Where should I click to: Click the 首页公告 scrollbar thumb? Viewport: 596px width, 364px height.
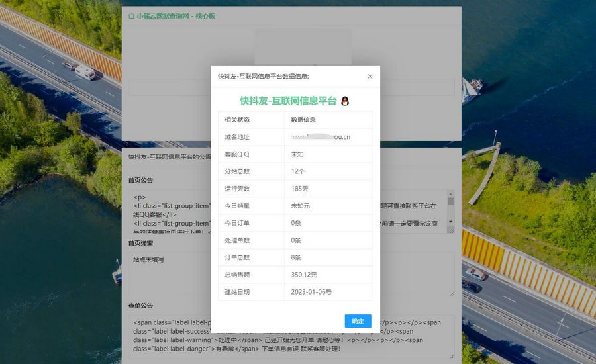(451, 201)
